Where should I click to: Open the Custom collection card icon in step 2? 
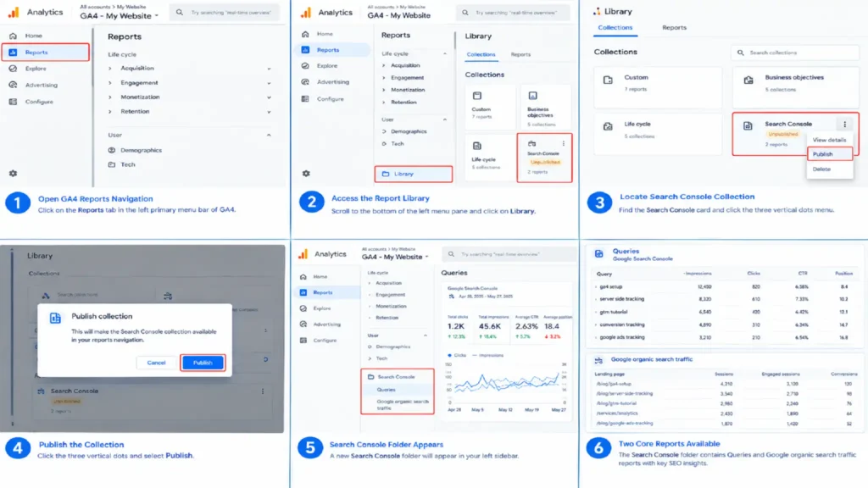click(x=477, y=96)
